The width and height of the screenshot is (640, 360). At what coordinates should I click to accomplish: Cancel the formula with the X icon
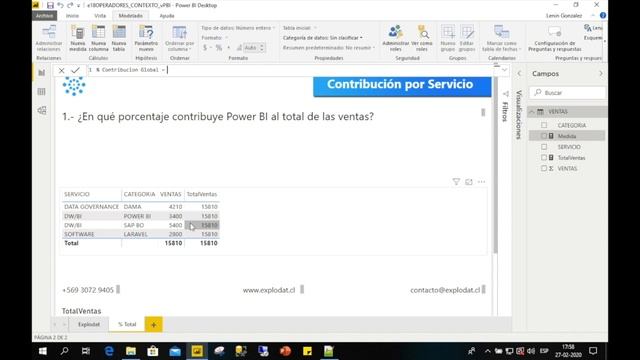61,70
